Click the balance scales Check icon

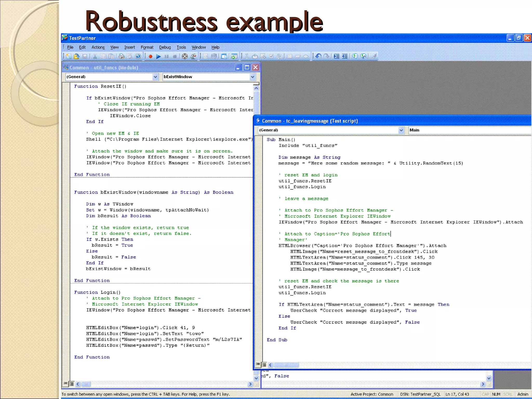click(x=193, y=56)
